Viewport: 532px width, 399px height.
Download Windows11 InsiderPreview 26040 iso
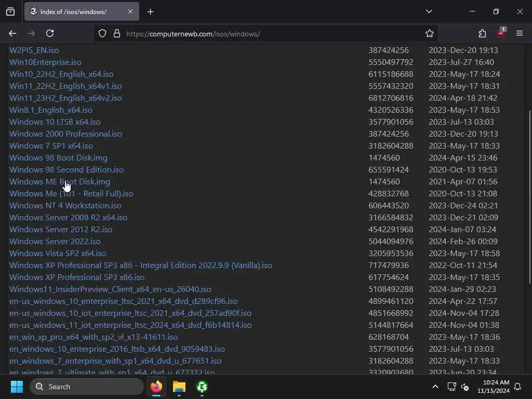(110, 289)
